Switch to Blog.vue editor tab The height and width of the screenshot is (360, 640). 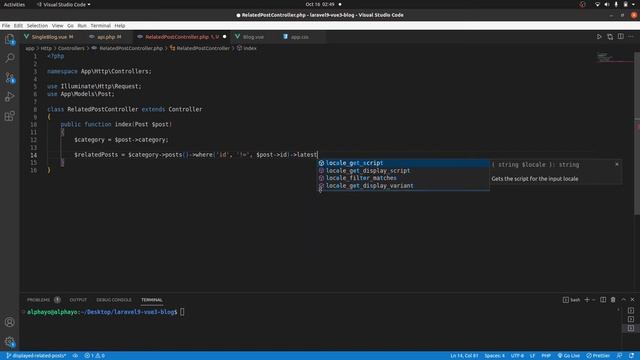click(253, 37)
